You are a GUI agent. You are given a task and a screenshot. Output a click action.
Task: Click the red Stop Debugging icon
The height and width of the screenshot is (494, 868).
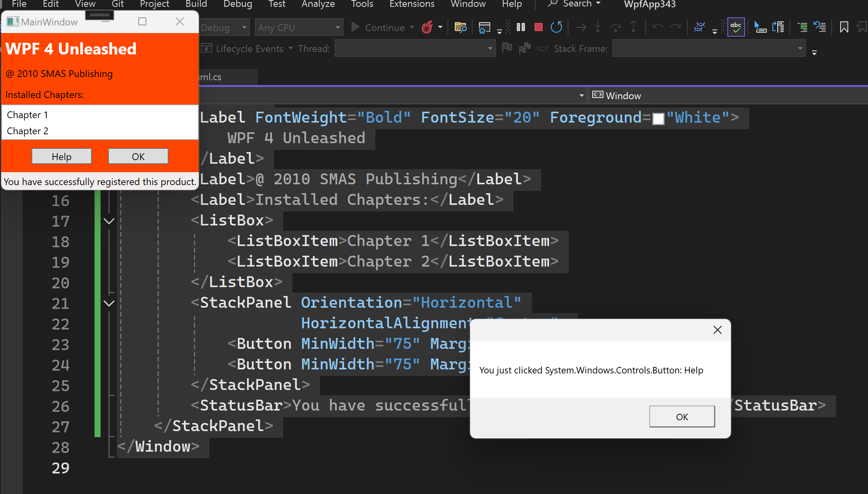(x=538, y=27)
